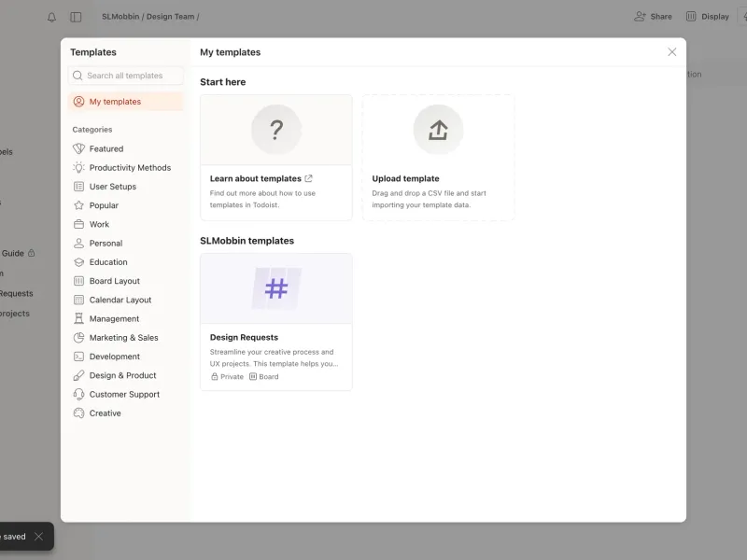
Task: Select My templates in sidebar
Action: click(126, 102)
